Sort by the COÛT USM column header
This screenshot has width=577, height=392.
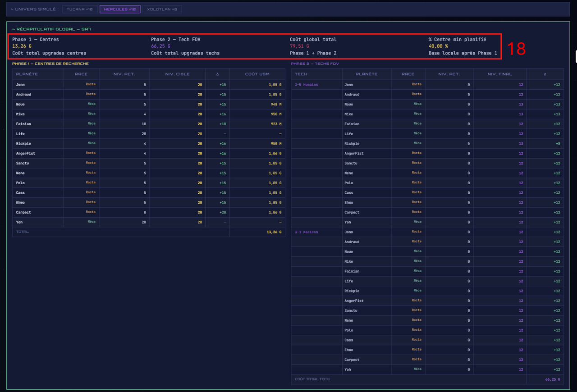pos(257,74)
